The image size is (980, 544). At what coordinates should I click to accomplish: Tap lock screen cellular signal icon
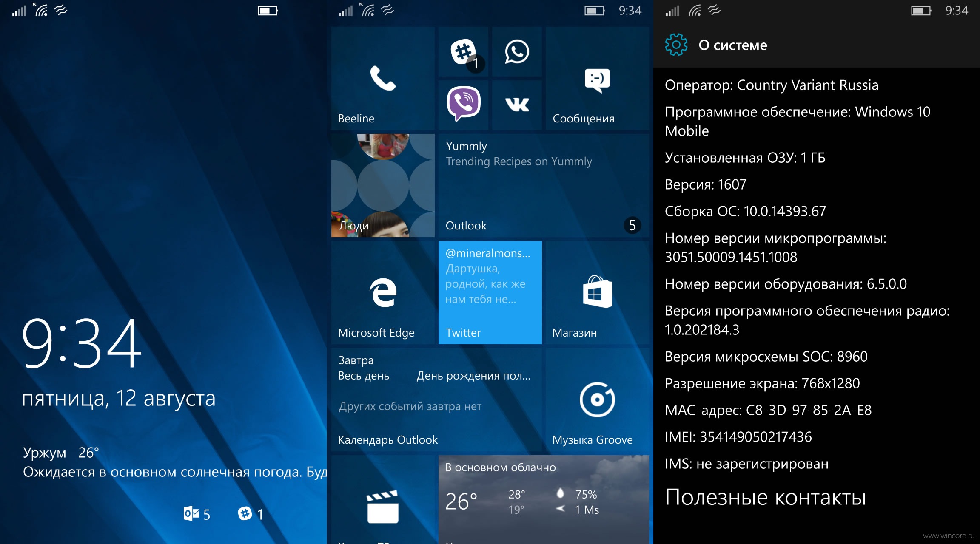point(20,11)
